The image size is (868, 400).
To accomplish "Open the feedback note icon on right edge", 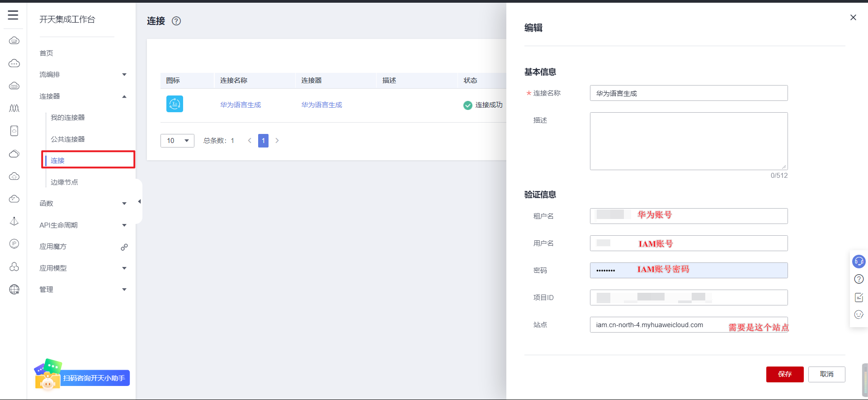I will [x=859, y=297].
